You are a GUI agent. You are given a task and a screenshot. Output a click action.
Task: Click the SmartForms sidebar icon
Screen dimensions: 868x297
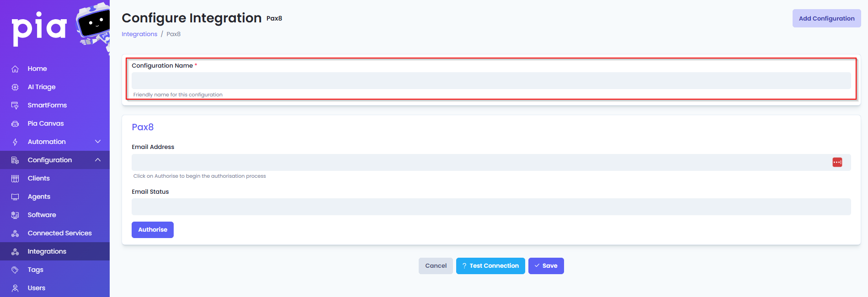coord(15,106)
